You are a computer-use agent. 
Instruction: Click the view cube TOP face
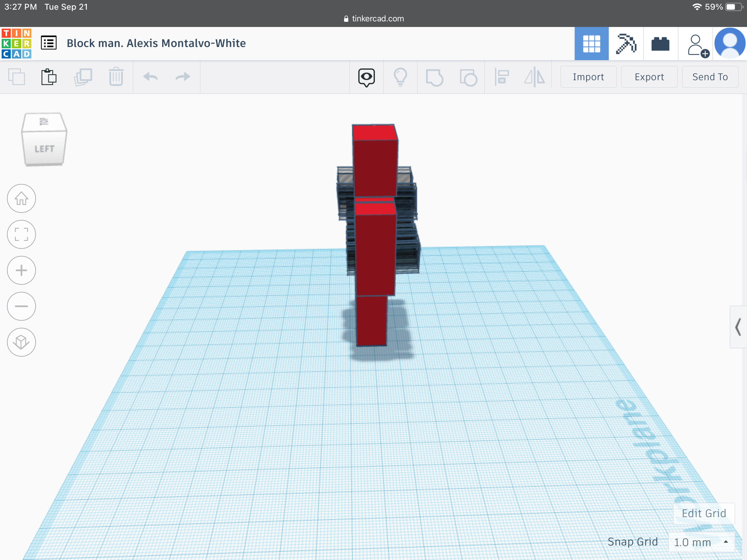44,122
